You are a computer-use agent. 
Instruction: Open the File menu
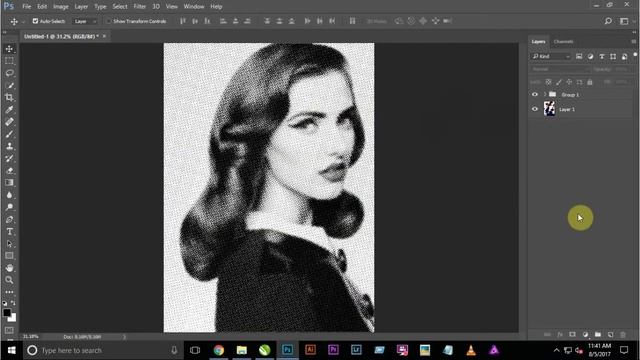tap(27, 7)
